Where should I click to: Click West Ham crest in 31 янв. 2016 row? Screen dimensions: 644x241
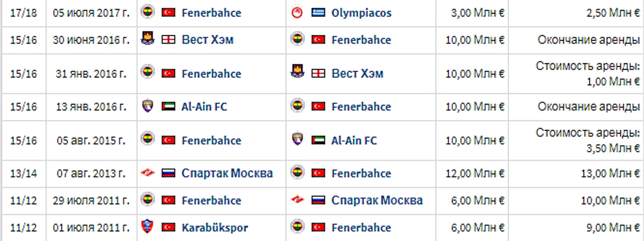coord(298,72)
